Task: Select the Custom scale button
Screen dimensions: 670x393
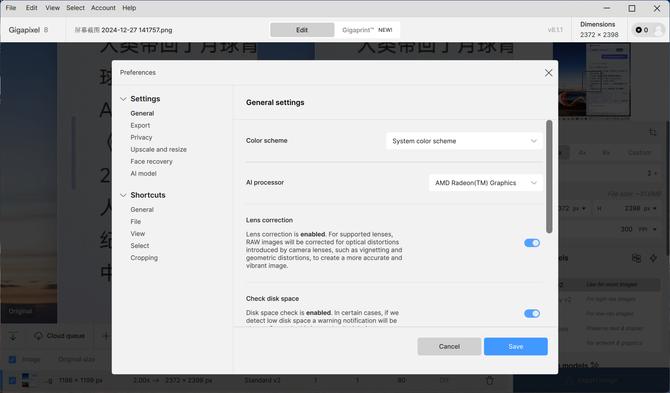Action: (x=640, y=153)
